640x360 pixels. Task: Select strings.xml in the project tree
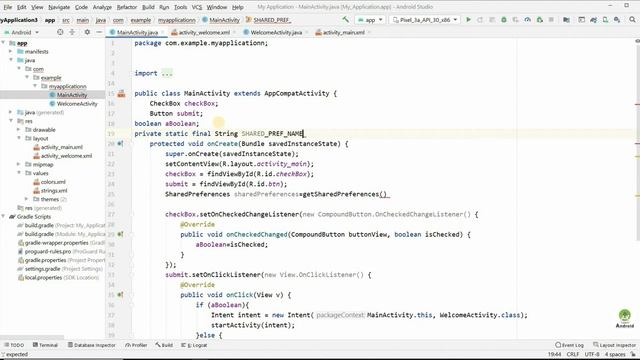coord(51,191)
